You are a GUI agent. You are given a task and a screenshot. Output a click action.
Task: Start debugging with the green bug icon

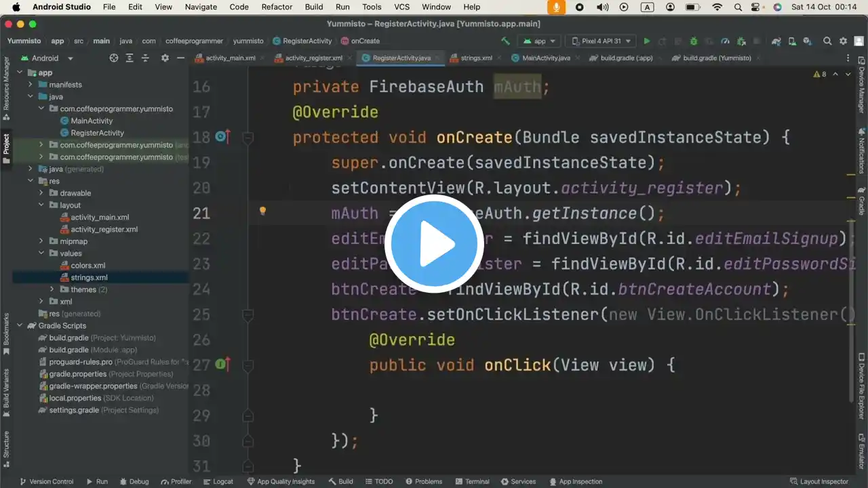click(x=693, y=41)
